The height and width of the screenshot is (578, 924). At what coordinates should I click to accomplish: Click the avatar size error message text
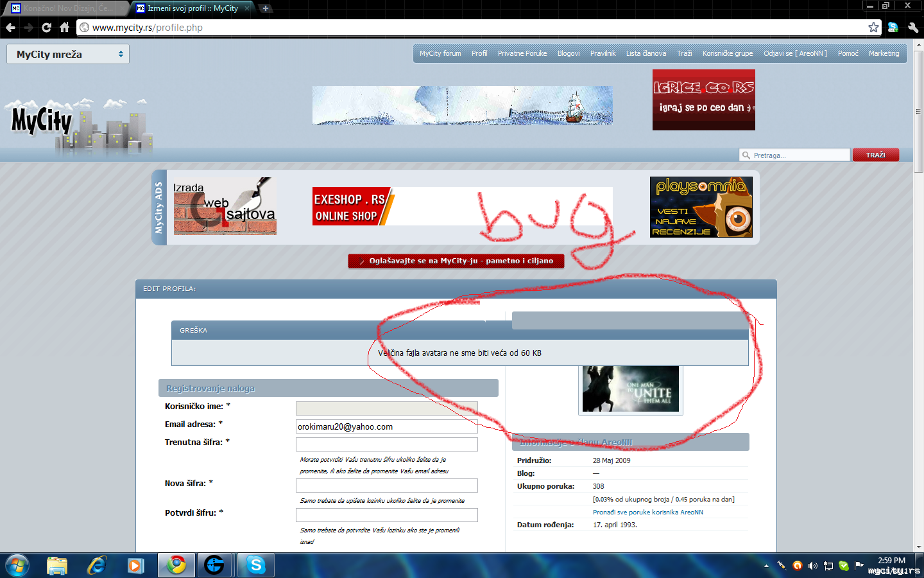coord(459,353)
